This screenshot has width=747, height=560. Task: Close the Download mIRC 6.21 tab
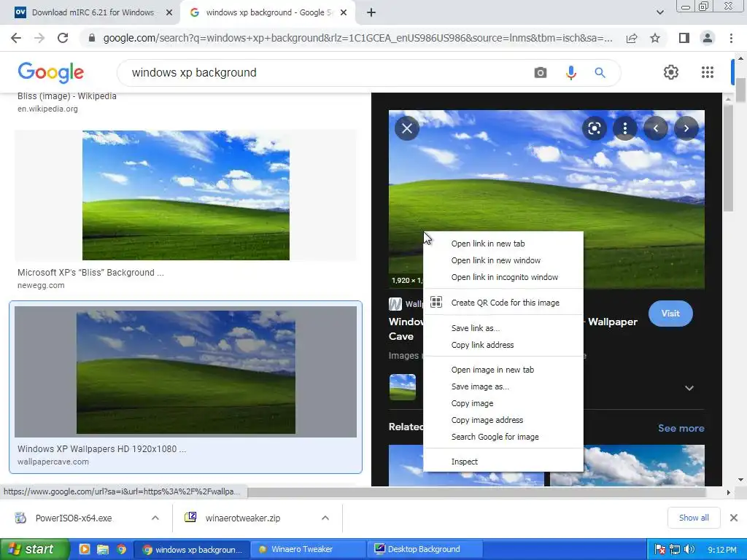(169, 13)
